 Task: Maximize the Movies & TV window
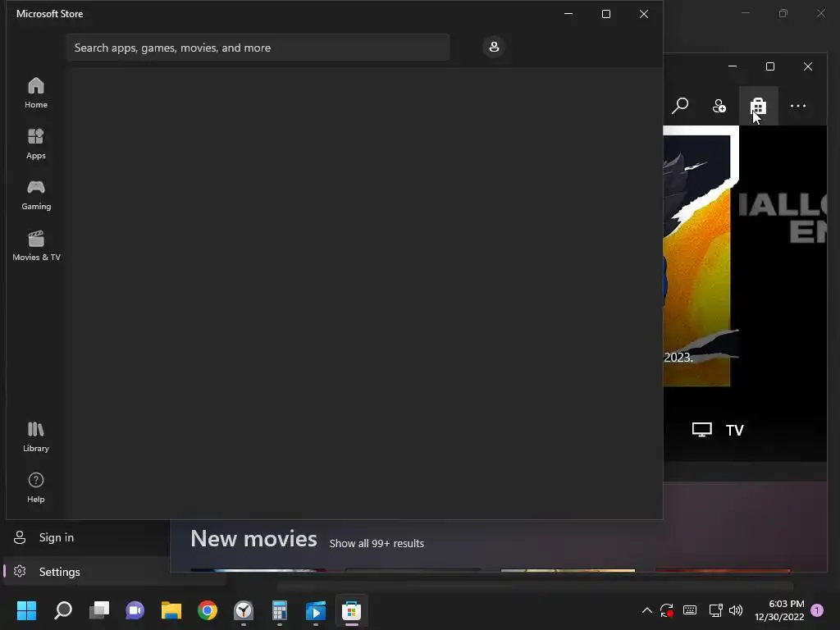pos(769,66)
